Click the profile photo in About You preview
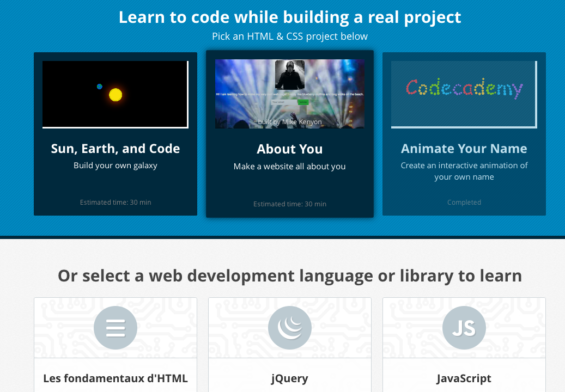 (290, 75)
